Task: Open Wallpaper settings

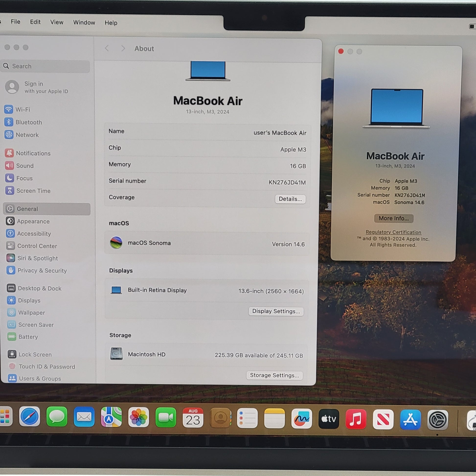Action: [x=26, y=312]
